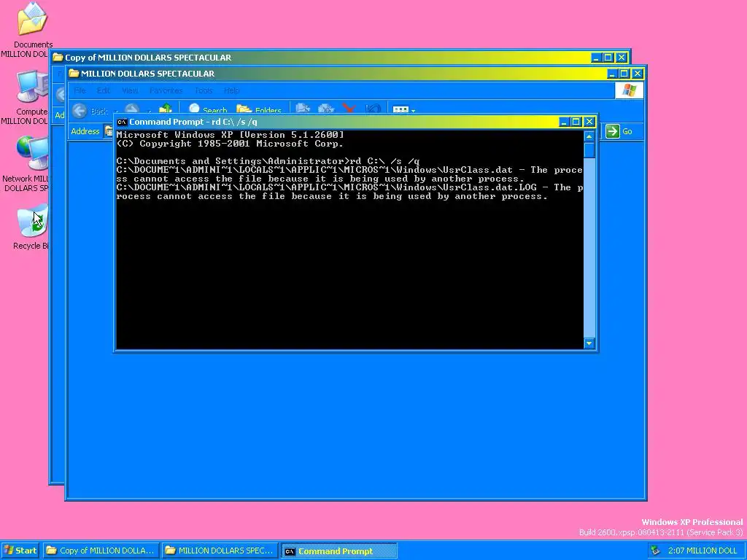Switch to Copy of MILLION DOLLA... taskbar button
This screenshot has width=747, height=560.
(x=101, y=551)
